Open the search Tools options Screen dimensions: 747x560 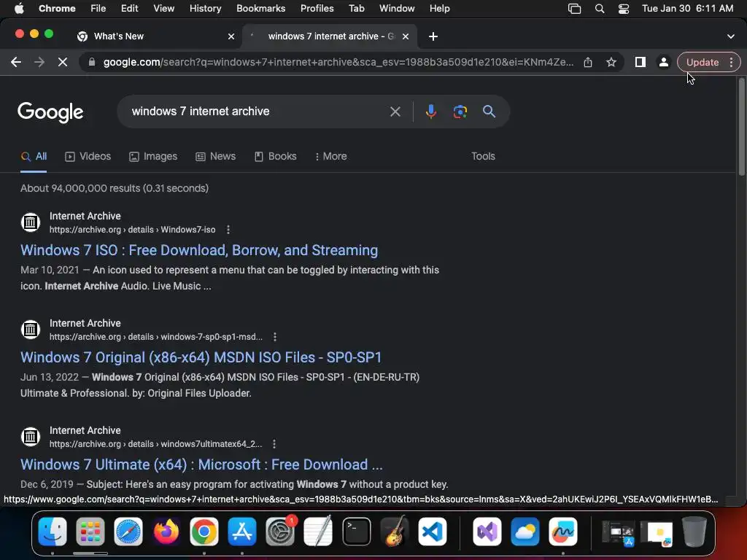pos(483,157)
